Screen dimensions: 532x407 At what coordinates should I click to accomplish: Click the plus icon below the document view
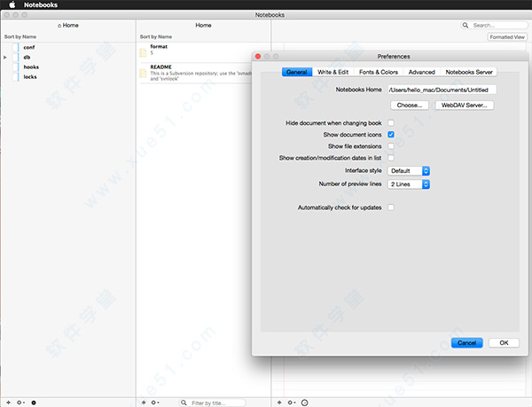(x=279, y=403)
